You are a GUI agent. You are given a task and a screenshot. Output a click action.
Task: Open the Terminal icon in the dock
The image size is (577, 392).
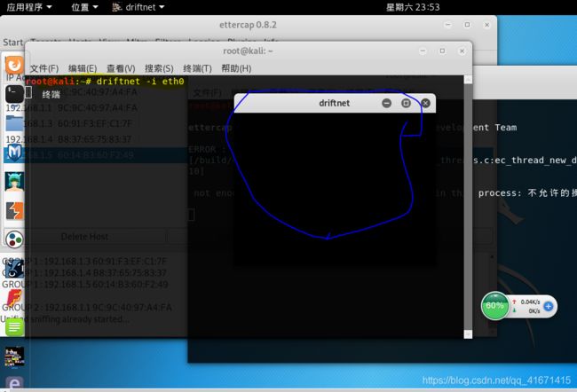(14, 94)
